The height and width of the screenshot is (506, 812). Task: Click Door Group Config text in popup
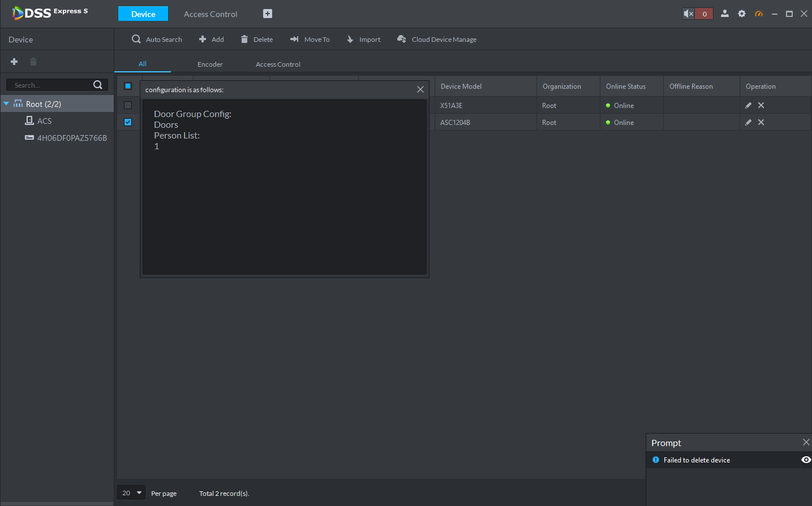coord(192,114)
